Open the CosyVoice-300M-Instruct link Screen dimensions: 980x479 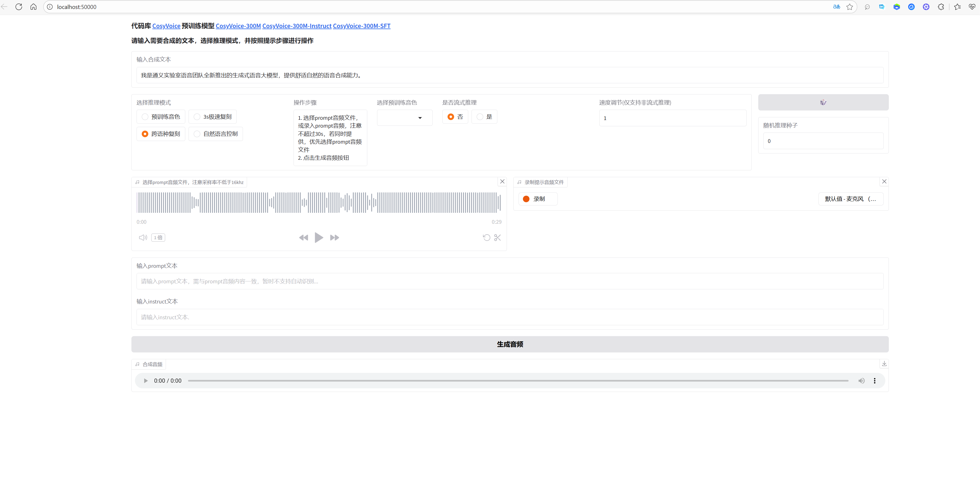pyautogui.click(x=297, y=26)
